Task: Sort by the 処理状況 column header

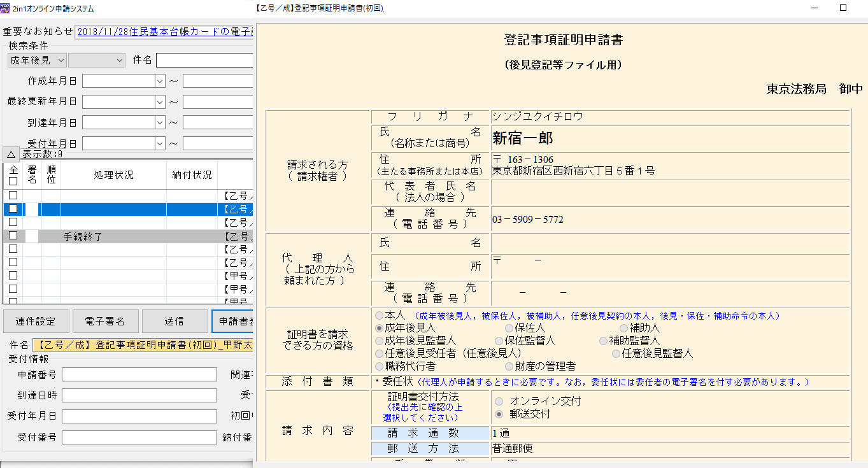Action: [x=113, y=175]
